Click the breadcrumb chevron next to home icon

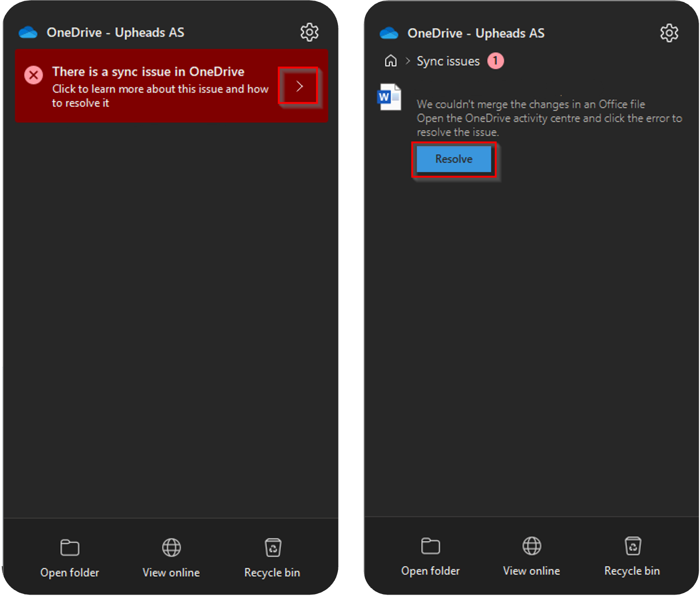click(408, 61)
